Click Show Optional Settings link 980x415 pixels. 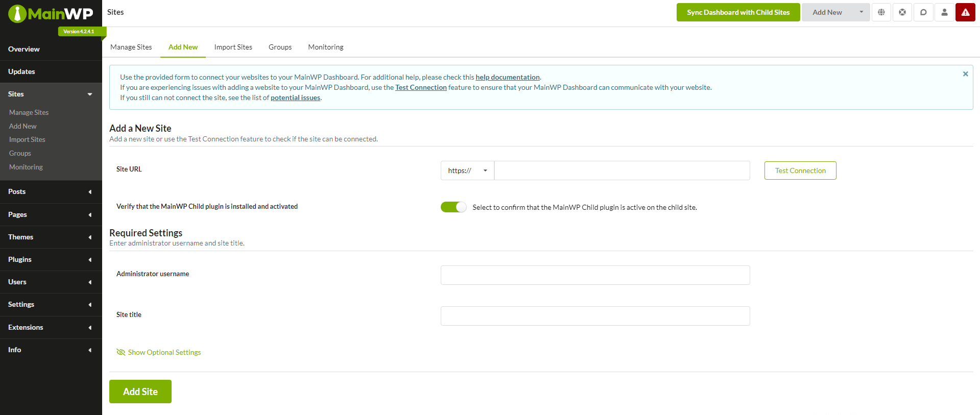click(164, 352)
